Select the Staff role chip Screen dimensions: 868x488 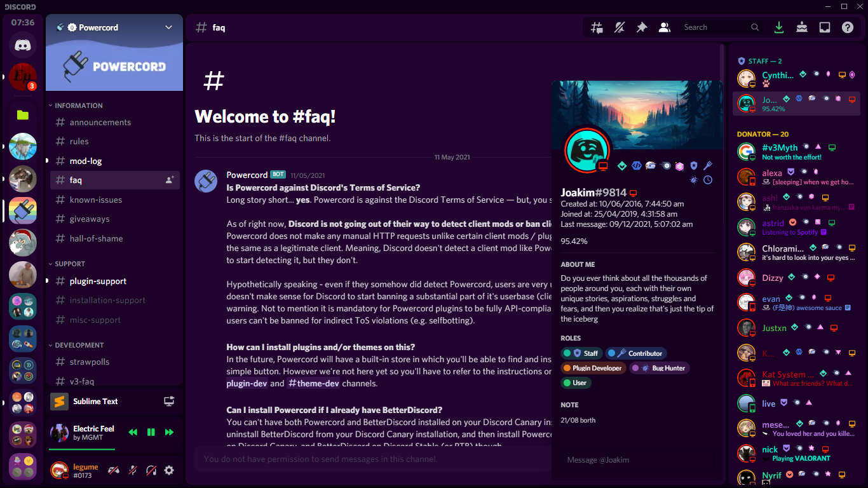[x=581, y=353]
